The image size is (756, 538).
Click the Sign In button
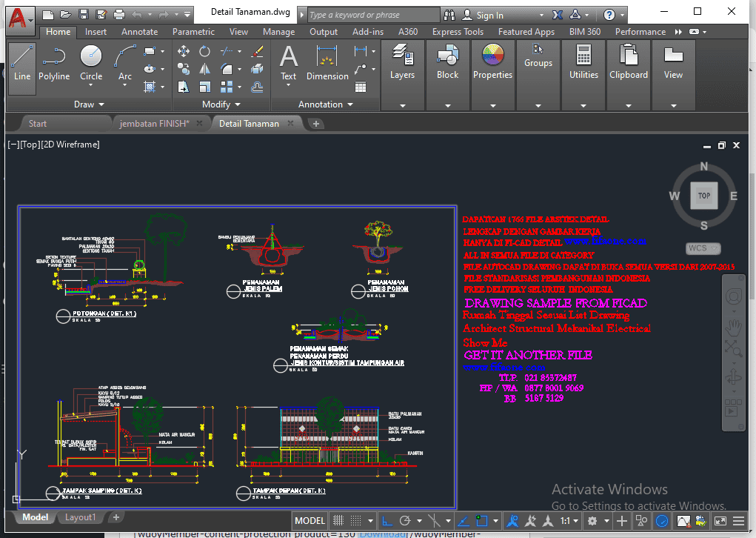[x=489, y=15]
